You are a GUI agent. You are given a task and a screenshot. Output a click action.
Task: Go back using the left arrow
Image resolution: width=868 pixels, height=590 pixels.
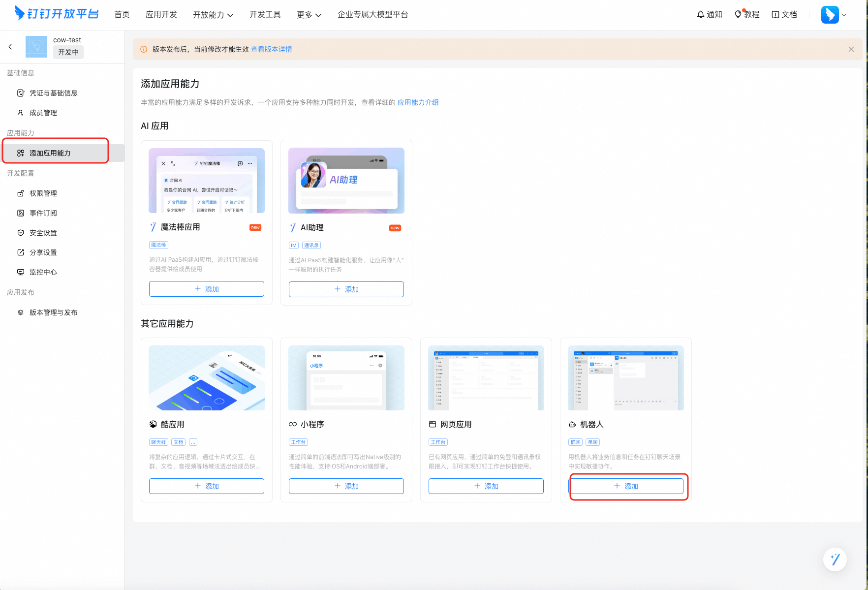[10, 47]
